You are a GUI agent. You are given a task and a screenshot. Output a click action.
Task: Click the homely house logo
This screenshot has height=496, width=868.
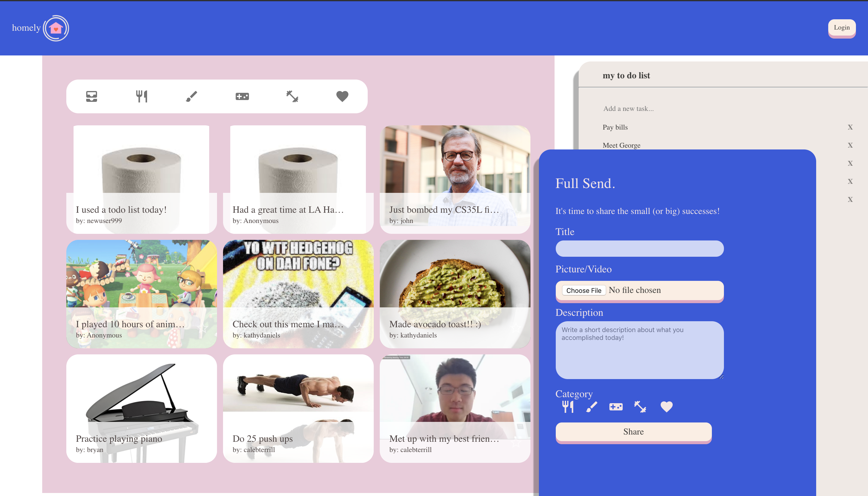(56, 28)
